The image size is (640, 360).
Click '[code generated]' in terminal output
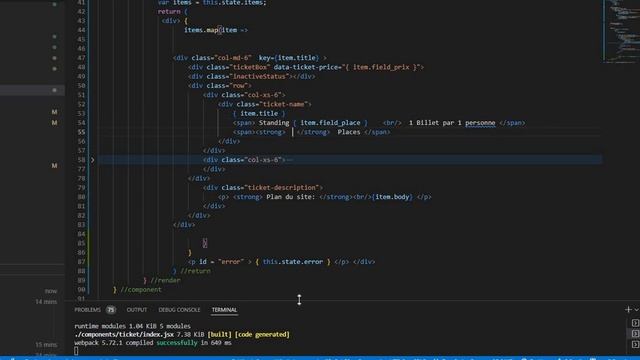click(x=262, y=335)
